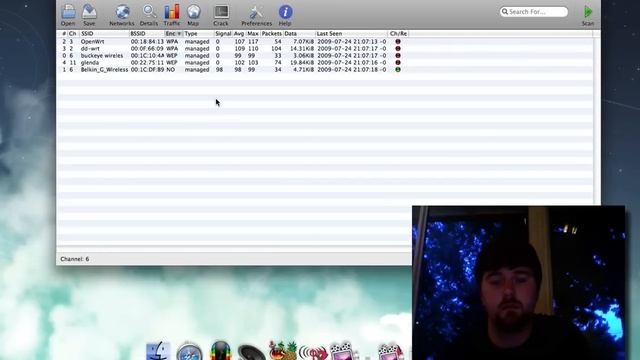Sort table by Type column header

pyautogui.click(x=198, y=33)
